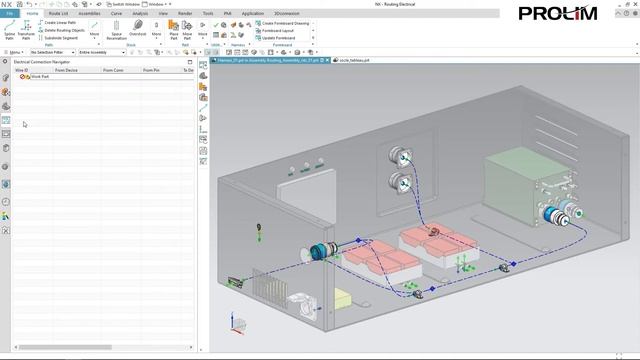
Task: Click Subdivide Segment command
Action: pyautogui.click(x=58, y=38)
